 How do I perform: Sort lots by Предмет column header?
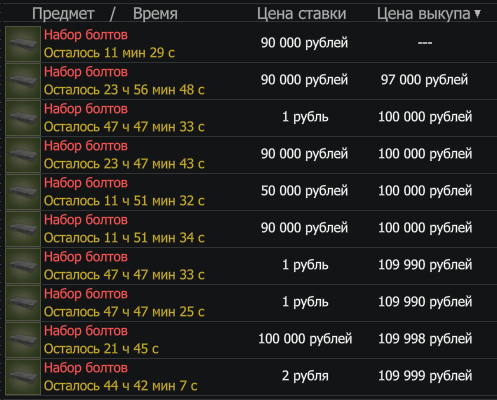[63, 14]
